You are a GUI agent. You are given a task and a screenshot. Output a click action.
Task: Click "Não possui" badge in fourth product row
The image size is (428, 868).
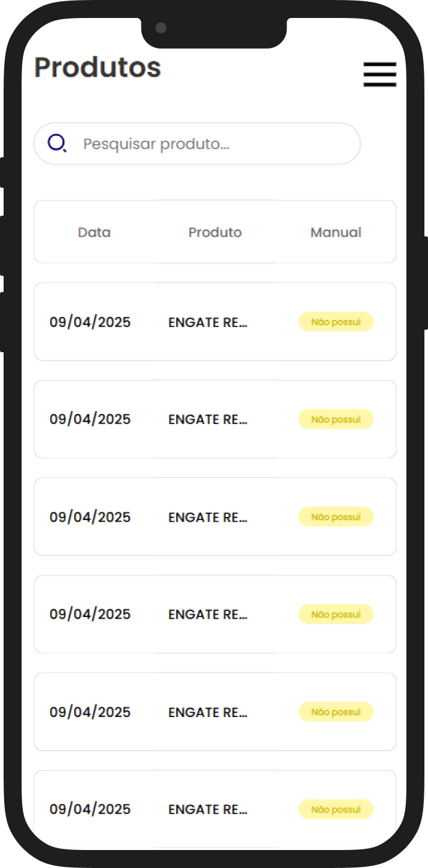pos(336,615)
